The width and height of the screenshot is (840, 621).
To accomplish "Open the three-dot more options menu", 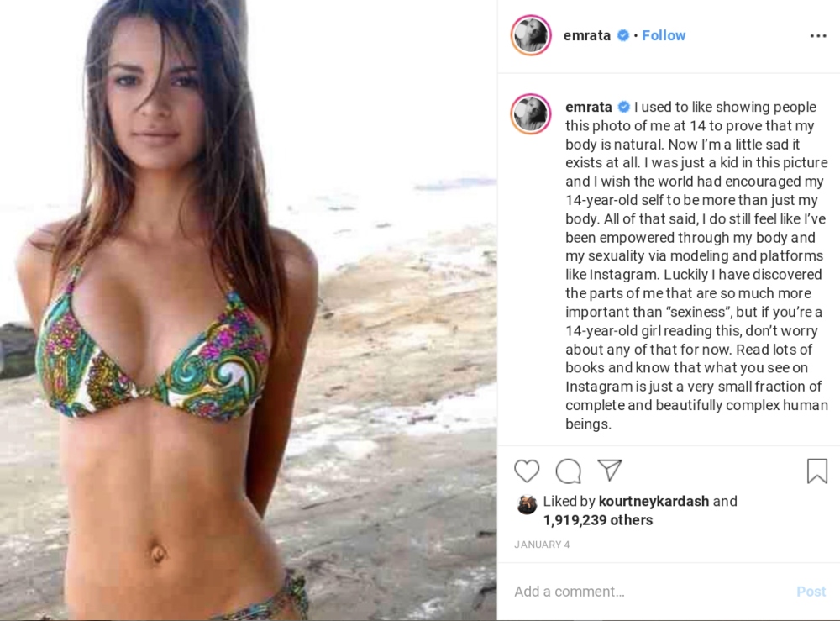I will (x=818, y=36).
